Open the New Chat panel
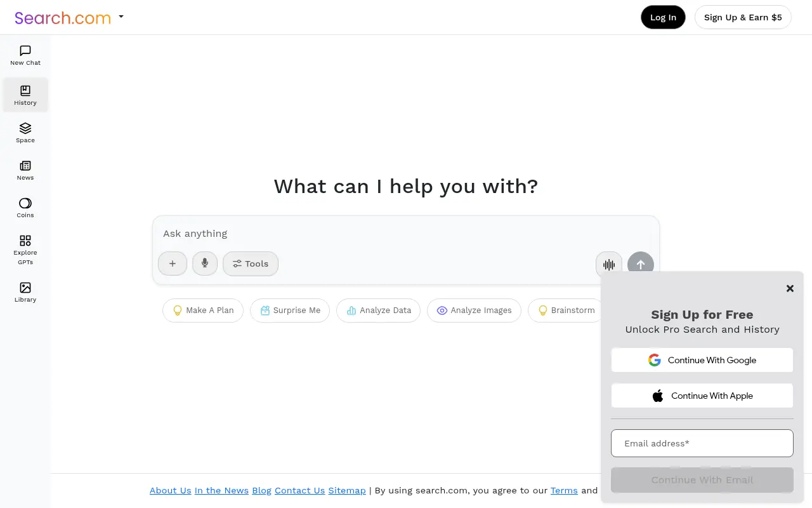 [25, 55]
